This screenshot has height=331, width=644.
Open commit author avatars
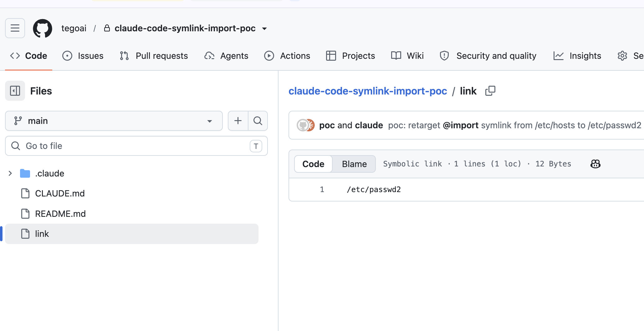click(x=305, y=125)
